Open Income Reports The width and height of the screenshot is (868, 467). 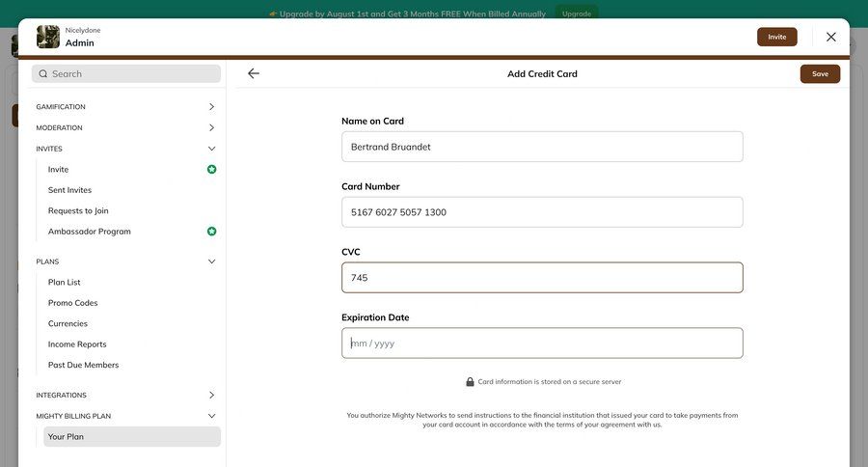pyautogui.click(x=77, y=344)
